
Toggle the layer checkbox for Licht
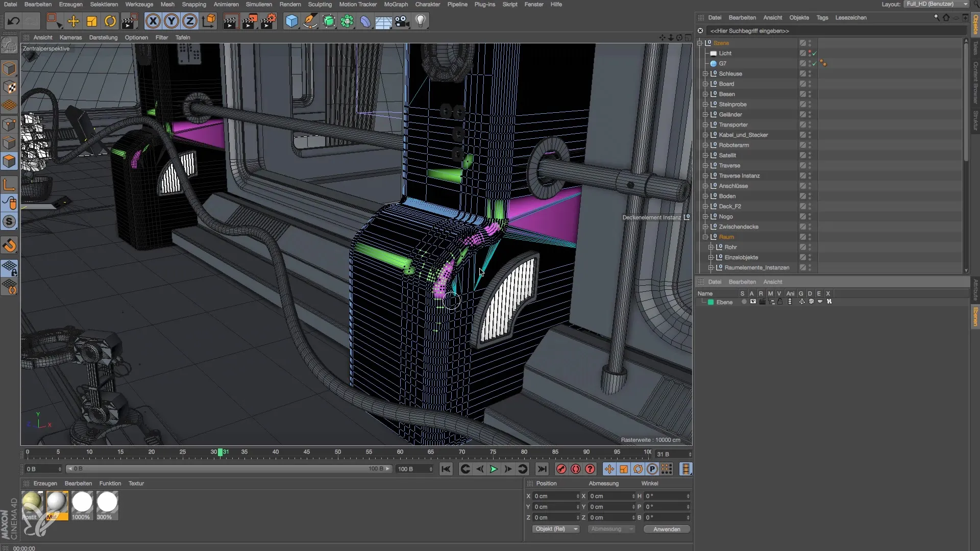[802, 54]
